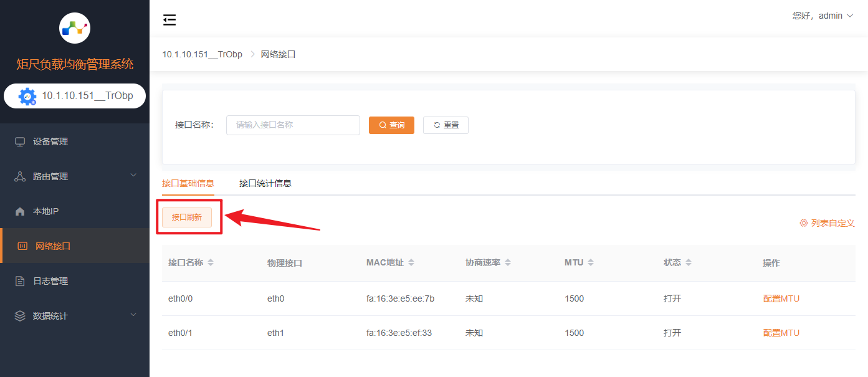The height and width of the screenshot is (377, 868).
Task: Select the 接口基础信息 tab
Action: click(x=188, y=183)
